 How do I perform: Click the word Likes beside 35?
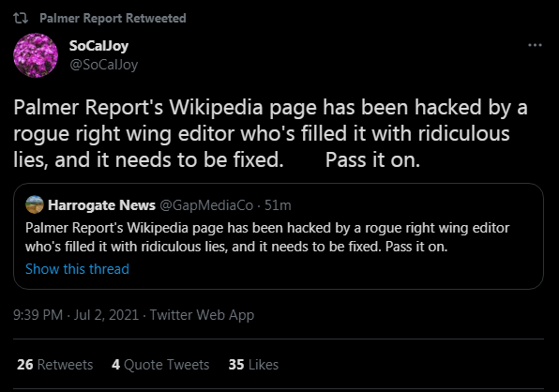coord(264,364)
